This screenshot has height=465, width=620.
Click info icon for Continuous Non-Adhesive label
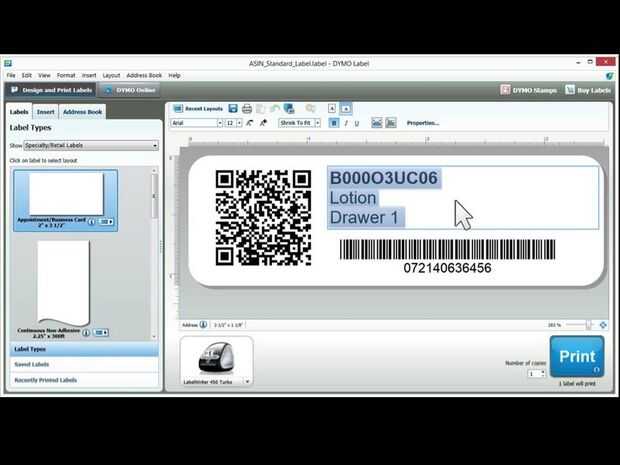[86, 333]
